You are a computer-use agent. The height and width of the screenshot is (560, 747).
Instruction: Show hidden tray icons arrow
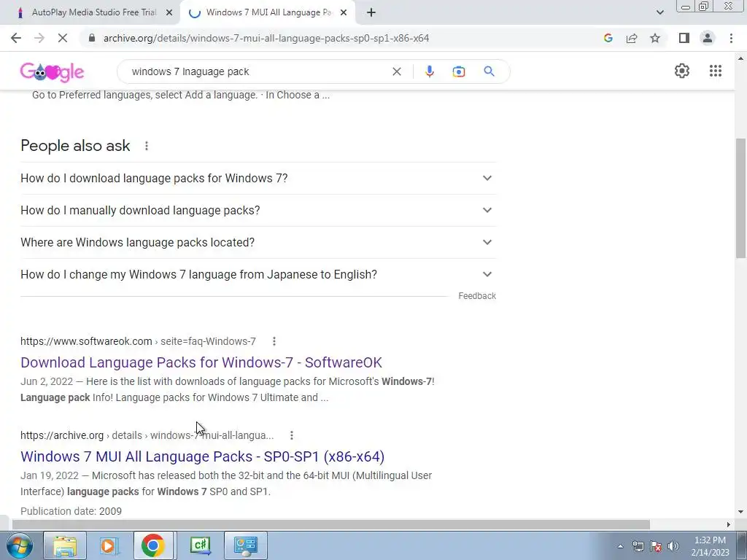point(620,546)
